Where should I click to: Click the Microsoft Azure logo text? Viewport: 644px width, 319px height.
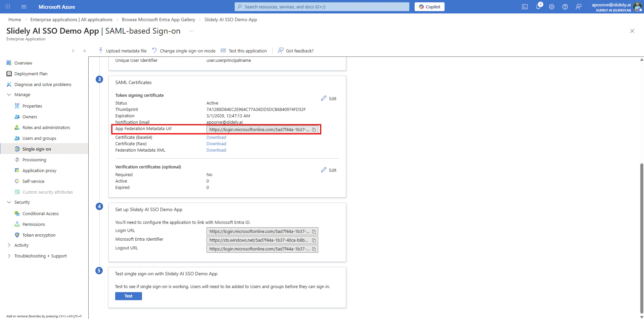click(57, 7)
